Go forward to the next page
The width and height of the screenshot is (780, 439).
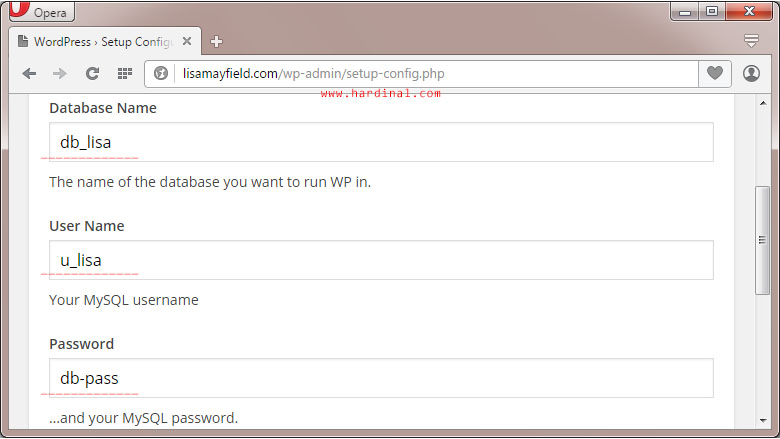(60, 74)
